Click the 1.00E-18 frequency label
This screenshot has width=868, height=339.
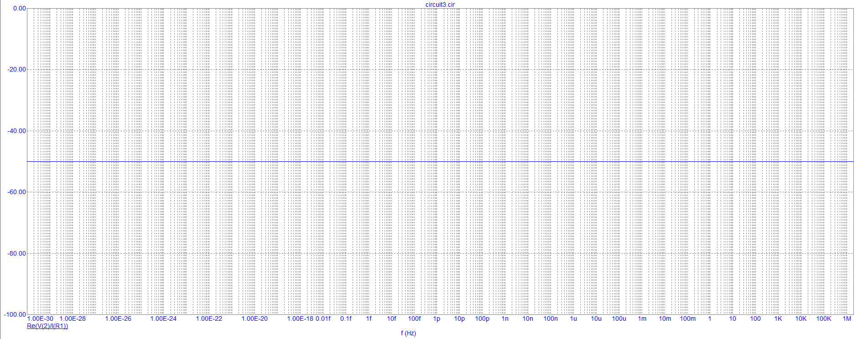click(x=300, y=318)
